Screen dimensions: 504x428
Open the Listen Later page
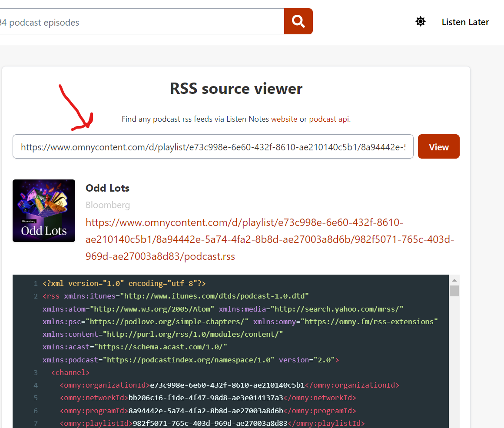pos(465,22)
